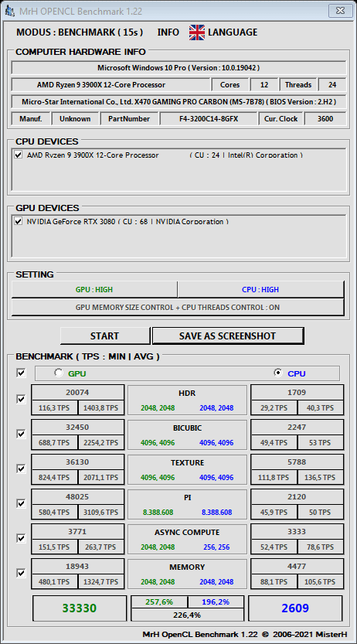357x644 pixels.
Task: Click the MrH benchmark app icon in title bar
Action: [9, 11]
